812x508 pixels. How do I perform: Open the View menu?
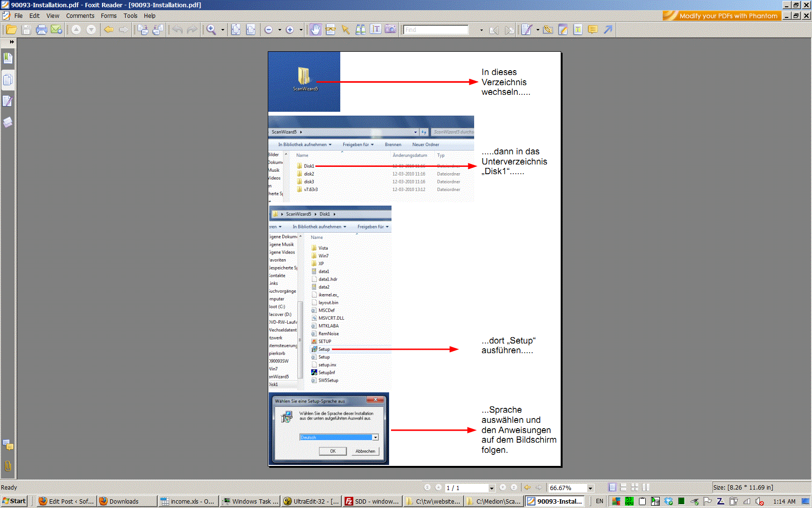(53, 16)
